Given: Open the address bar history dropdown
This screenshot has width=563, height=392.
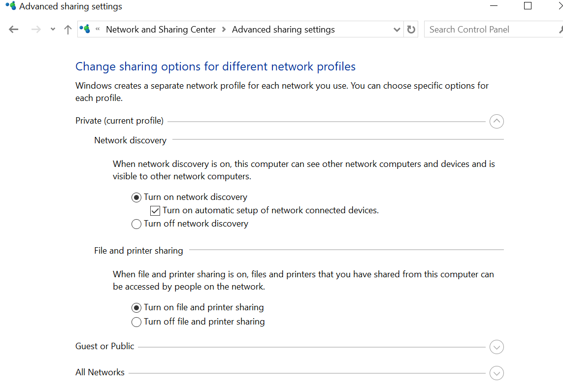Looking at the screenshot, I should coord(397,30).
